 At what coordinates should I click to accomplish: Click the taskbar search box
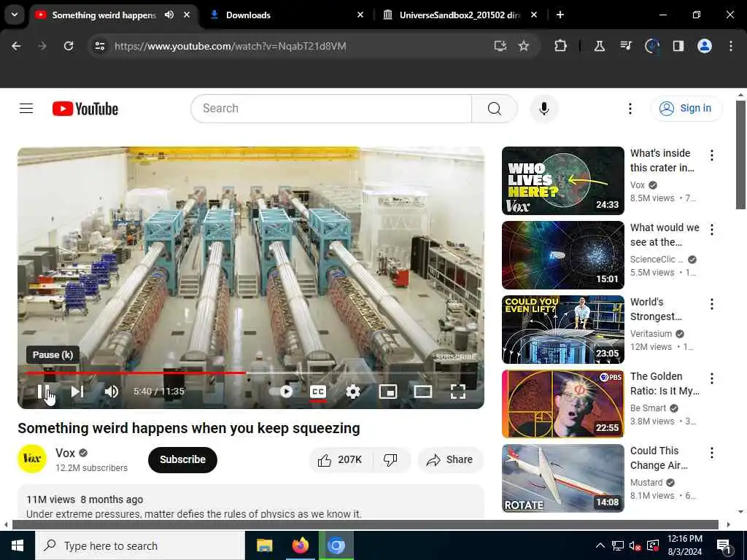pyautogui.click(x=140, y=545)
